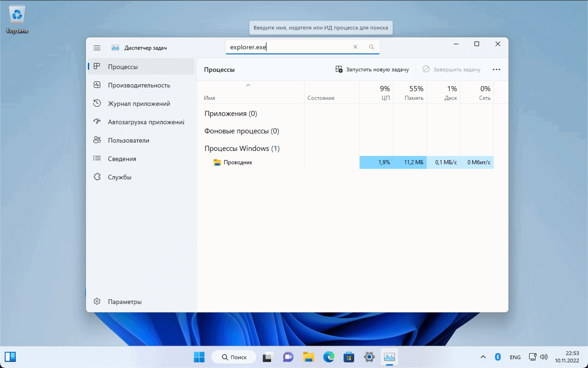Click the Проводник folder icon in process list
Viewport: 588px width, 368px height.
[x=217, y=162]
